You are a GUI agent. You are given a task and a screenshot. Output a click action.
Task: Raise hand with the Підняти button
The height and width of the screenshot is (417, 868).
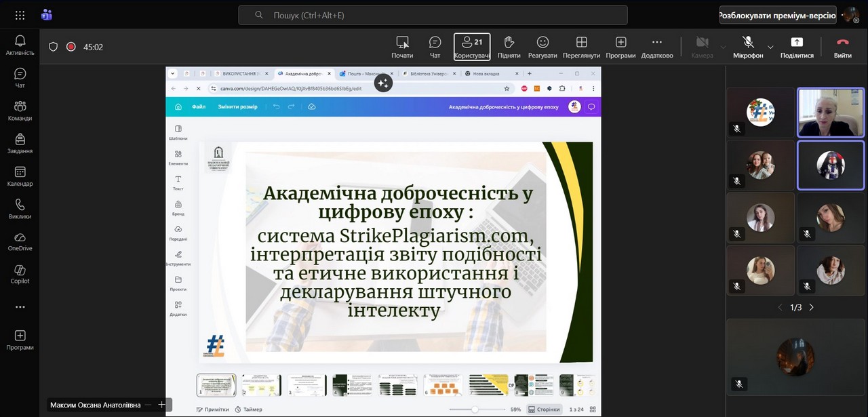pyautogui.click(x=509, y=47)
